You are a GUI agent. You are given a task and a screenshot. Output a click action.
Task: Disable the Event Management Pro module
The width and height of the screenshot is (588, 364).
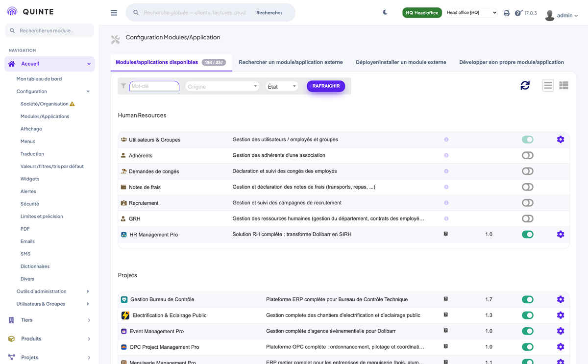528,331
